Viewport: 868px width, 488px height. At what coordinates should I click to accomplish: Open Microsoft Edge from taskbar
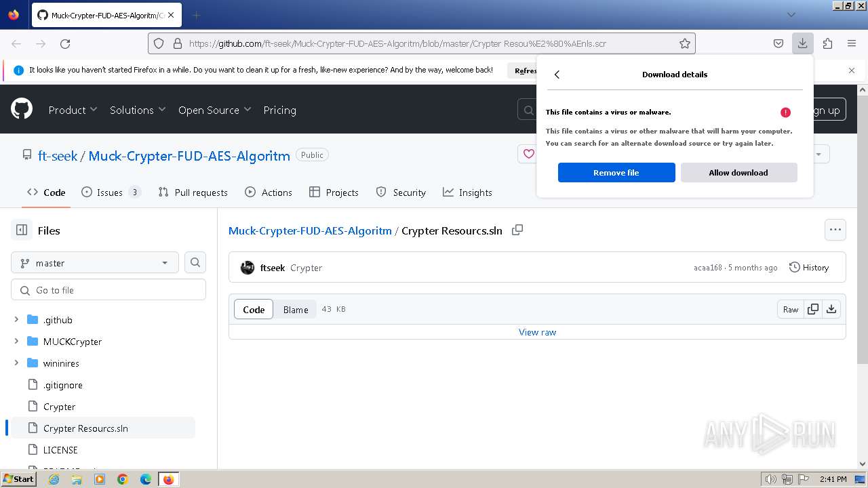coord(145,479)
